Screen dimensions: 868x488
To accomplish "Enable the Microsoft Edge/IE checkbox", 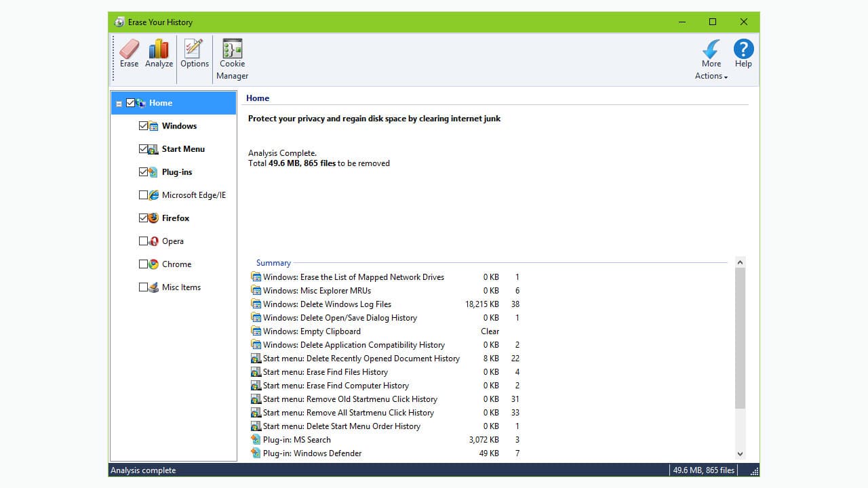I will click(x=143, y=195).
